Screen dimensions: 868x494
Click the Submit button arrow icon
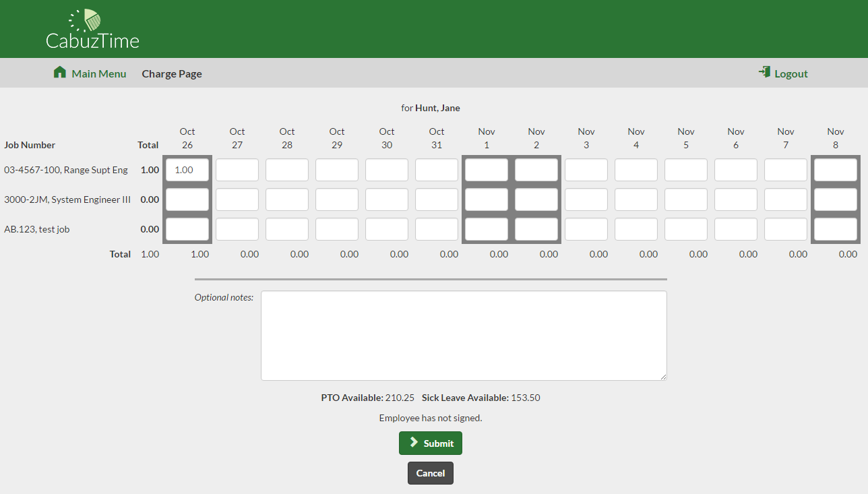414,443
